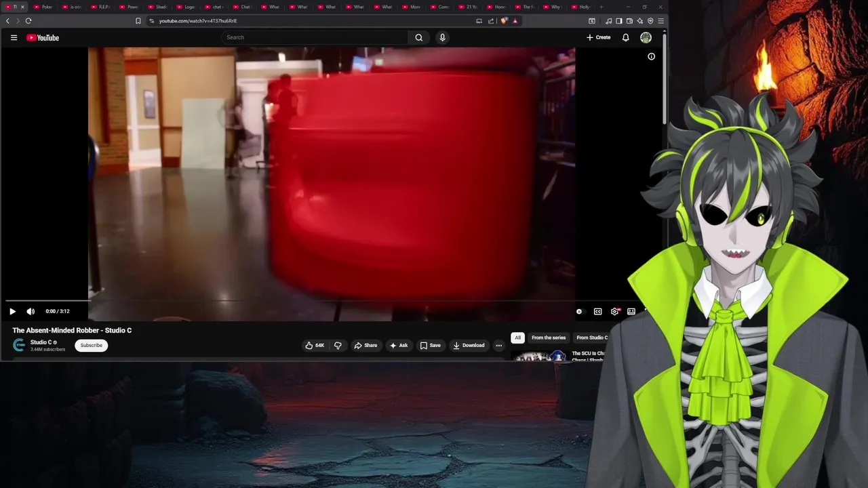Open the Brave playlist music icon
The height and width of the screenshot is (488, 868).
click(609, 21)
